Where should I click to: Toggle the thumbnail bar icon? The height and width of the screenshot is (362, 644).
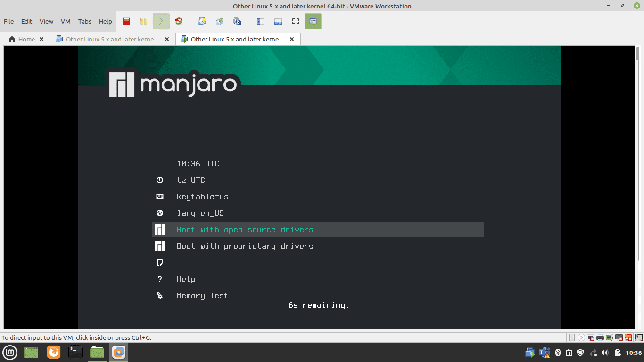[x=278, y=21]
